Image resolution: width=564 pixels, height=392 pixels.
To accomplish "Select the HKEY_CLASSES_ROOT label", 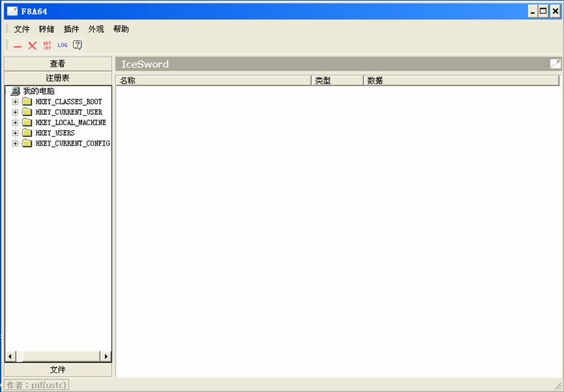I will coord(68,102).
